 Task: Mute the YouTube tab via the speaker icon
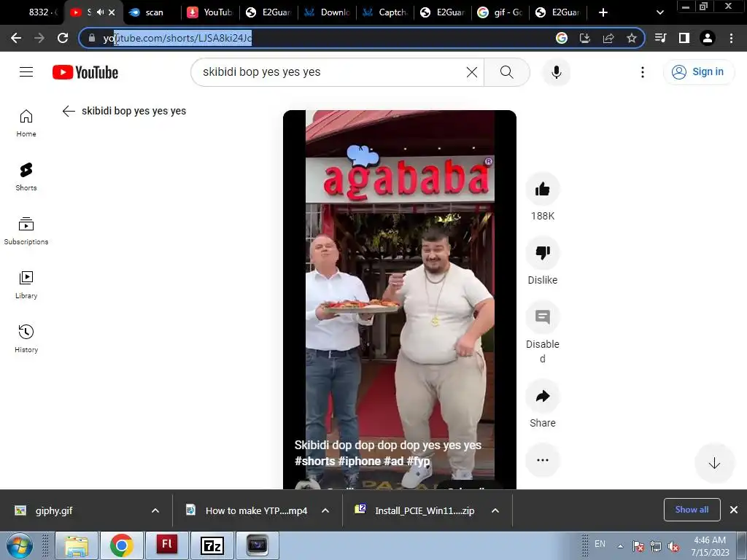pos(100,12)
